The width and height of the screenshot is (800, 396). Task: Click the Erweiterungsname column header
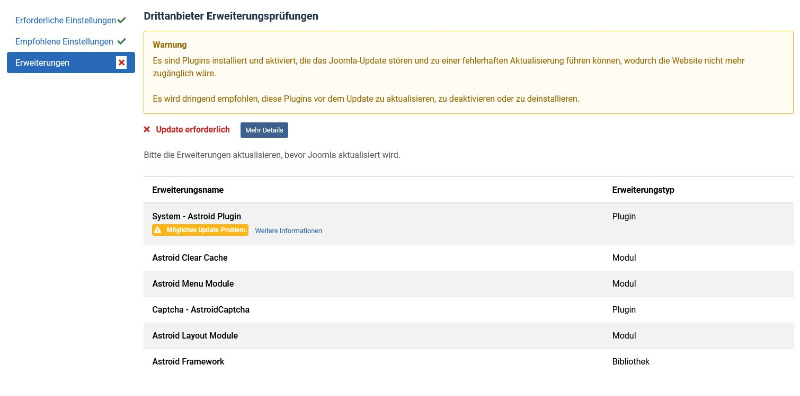[x=188, y=190]
